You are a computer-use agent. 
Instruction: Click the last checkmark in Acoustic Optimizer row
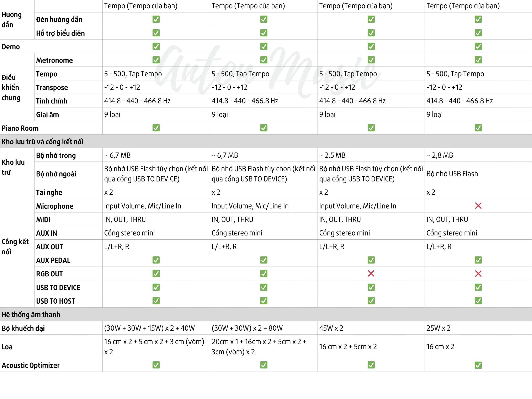click(x=478, y=365)
